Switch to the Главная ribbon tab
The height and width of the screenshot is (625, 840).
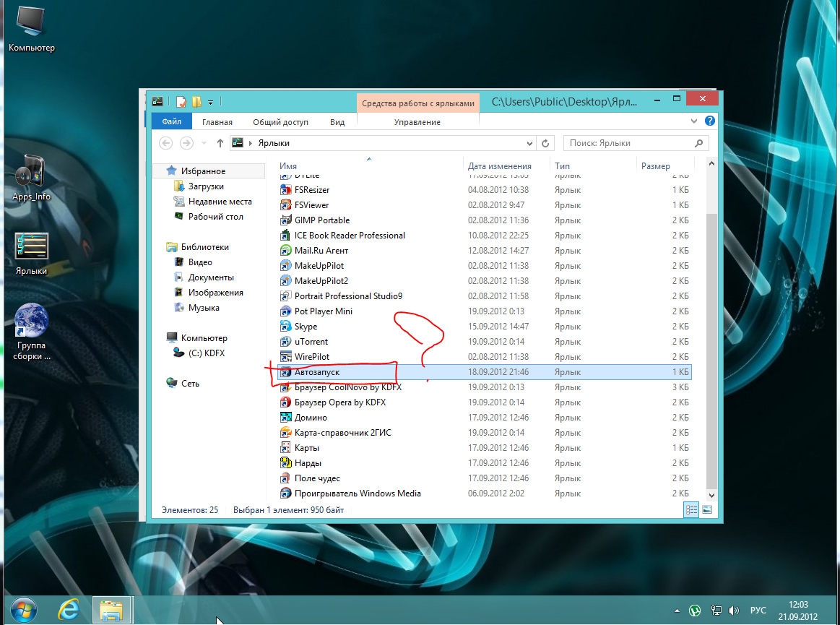click(x=217, y=122)
